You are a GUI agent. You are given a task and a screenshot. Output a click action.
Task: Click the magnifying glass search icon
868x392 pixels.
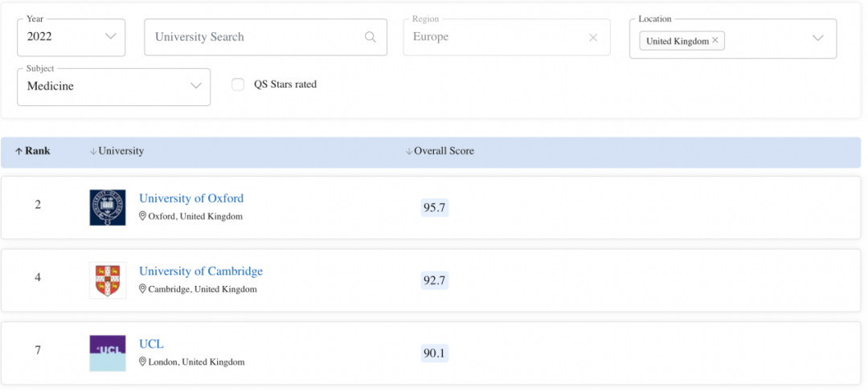(371, 37)
